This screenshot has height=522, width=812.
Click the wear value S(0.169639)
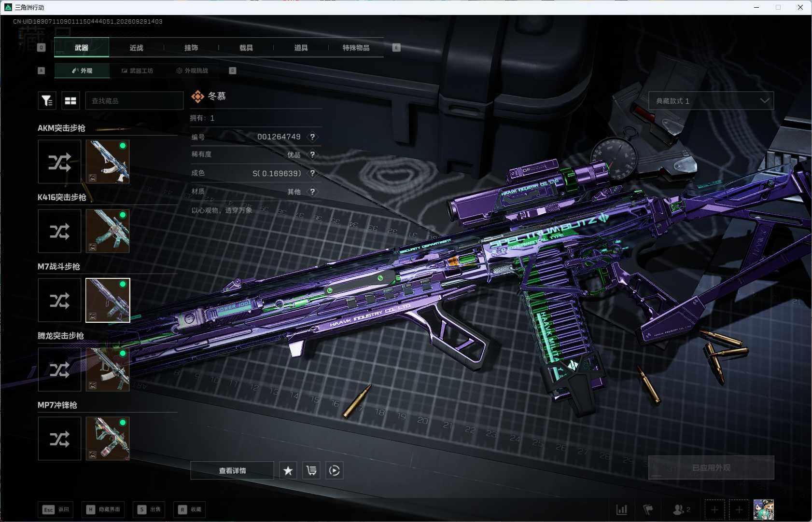tap(277, 173)
